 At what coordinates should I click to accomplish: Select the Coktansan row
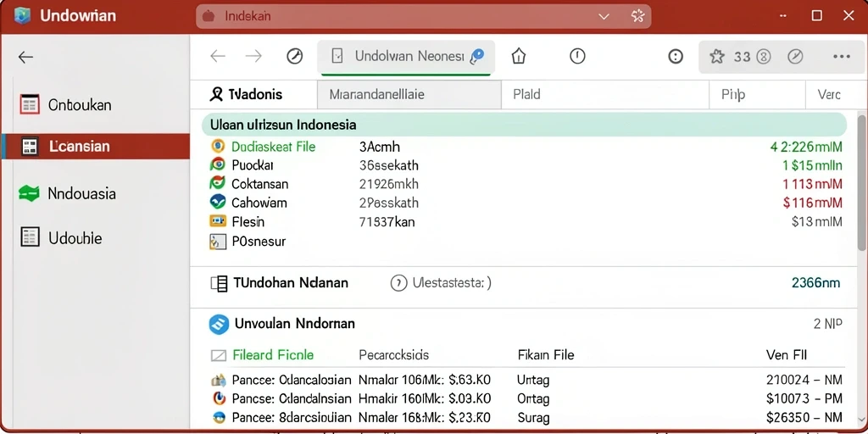tap(526, 184)
